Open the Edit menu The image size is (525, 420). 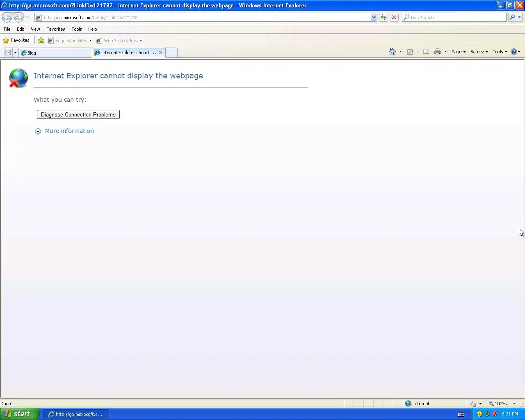[x=21, y=29]
